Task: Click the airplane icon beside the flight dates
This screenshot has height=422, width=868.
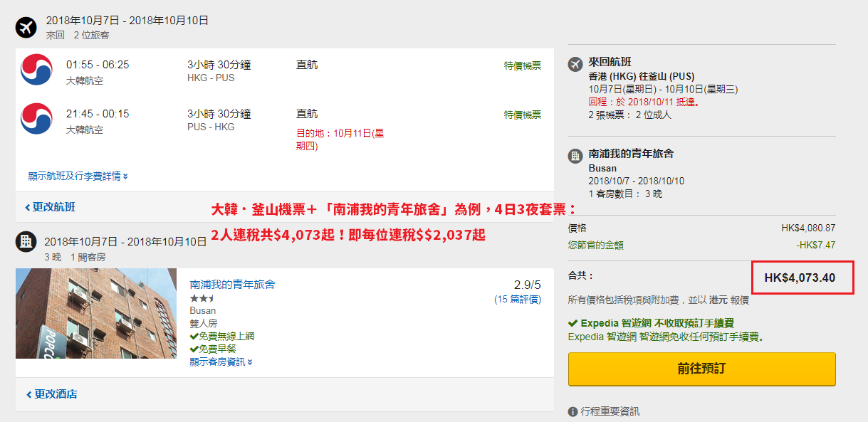Action: click(26, 28)
